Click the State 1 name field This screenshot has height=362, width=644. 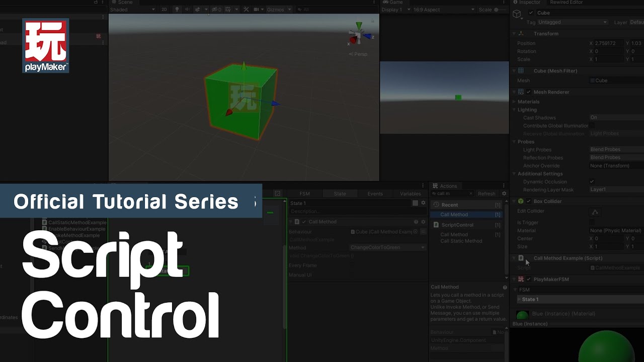(x=350, y=203)
